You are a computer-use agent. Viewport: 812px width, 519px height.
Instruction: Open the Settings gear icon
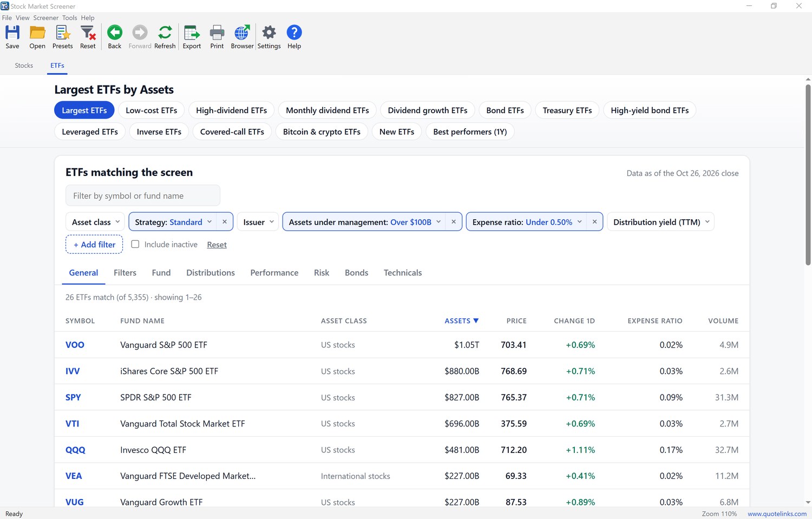click(x=269, y=37)
